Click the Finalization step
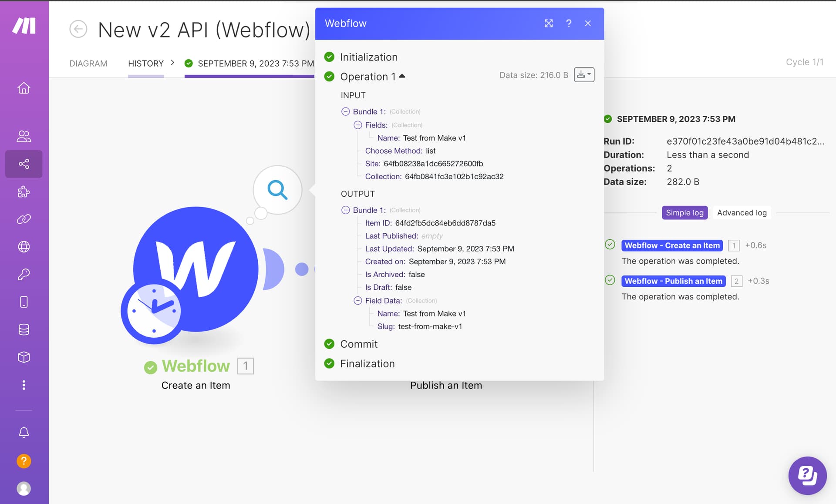Image resolution: width=836 pixels, height=504 pixels. click(x=367, y=363)
